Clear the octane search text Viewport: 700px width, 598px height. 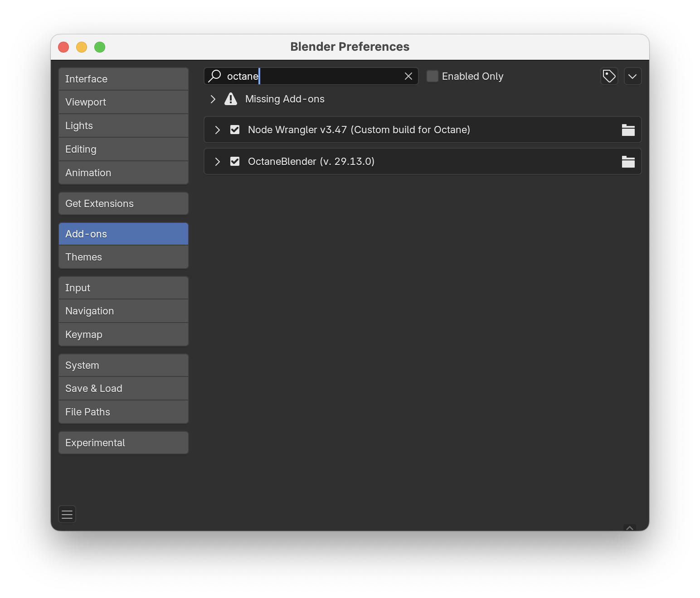pyautogui.click(x=408, y=76)
